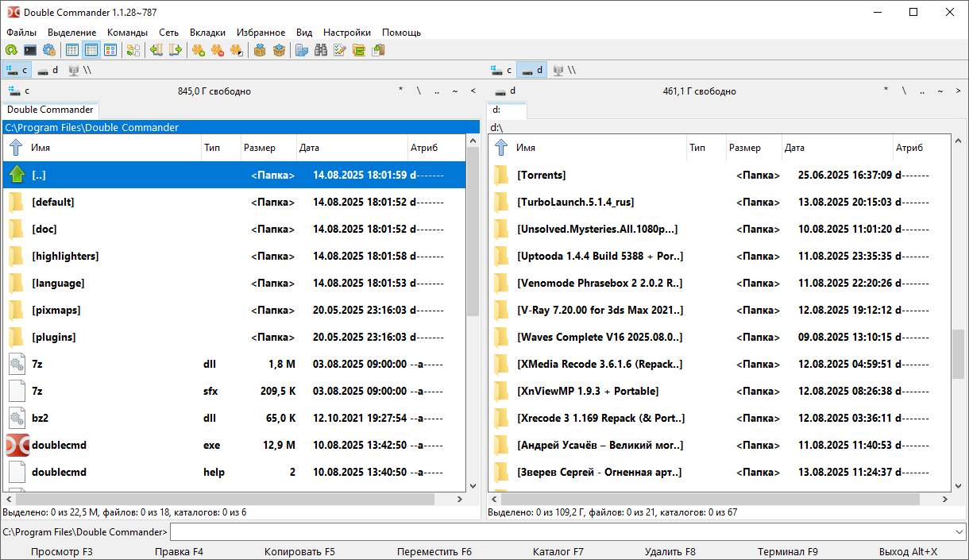Switch to thumbnails view icon
The image size is (969, 560).
pyautogui.click(x=110, y=50)
